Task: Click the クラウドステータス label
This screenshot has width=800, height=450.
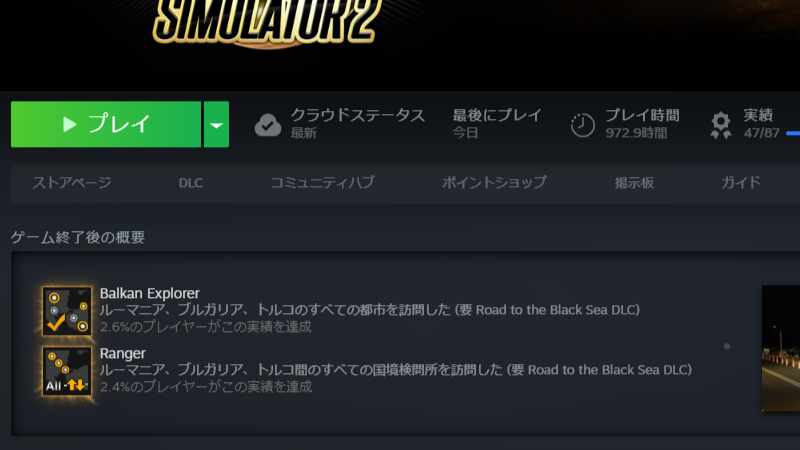Action: click(358, 115)
